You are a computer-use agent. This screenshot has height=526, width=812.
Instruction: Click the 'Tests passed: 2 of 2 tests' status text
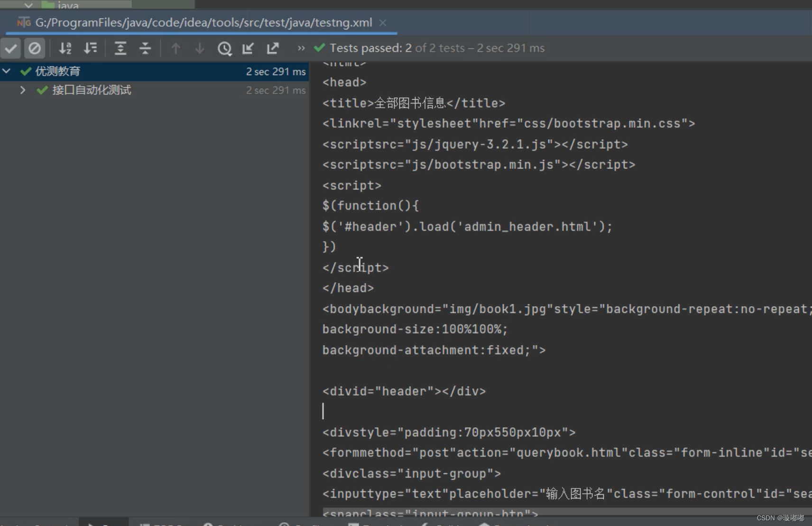[x=397, y=48]
